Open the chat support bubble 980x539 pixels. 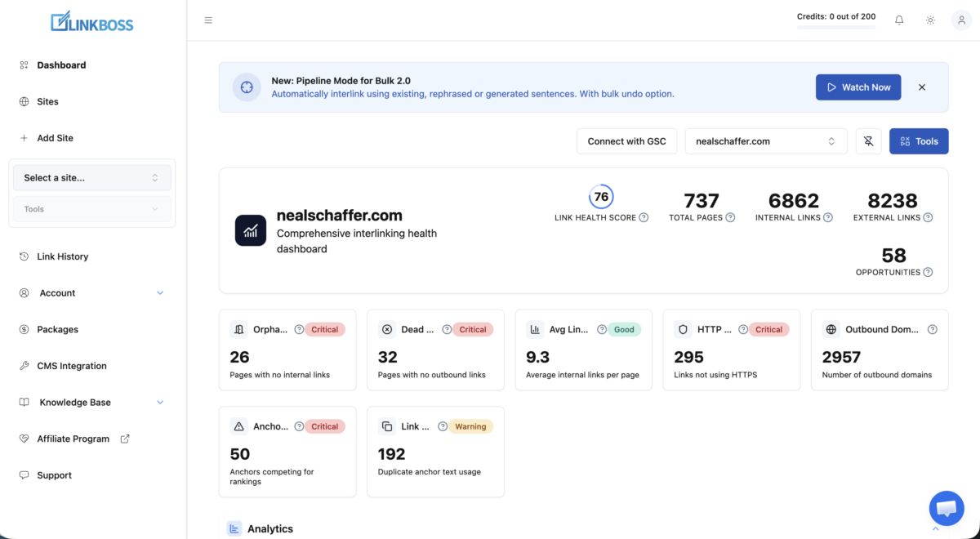(x=947, y=508)
